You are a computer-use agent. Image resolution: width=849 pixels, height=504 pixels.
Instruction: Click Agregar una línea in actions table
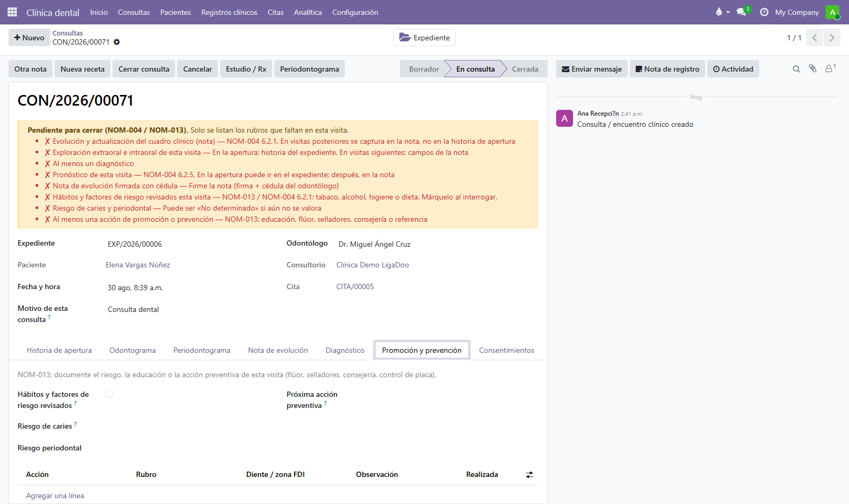[55, 496]
